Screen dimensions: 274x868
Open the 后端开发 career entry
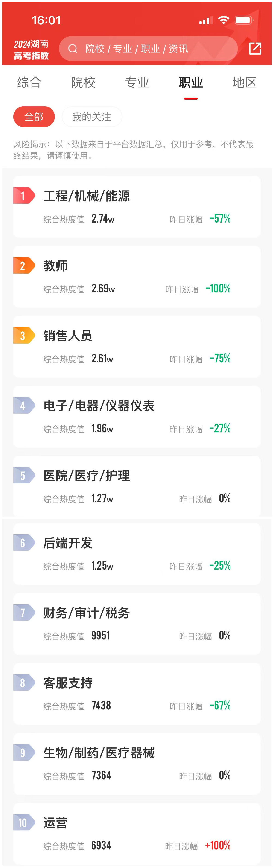(x=137, y=554)
